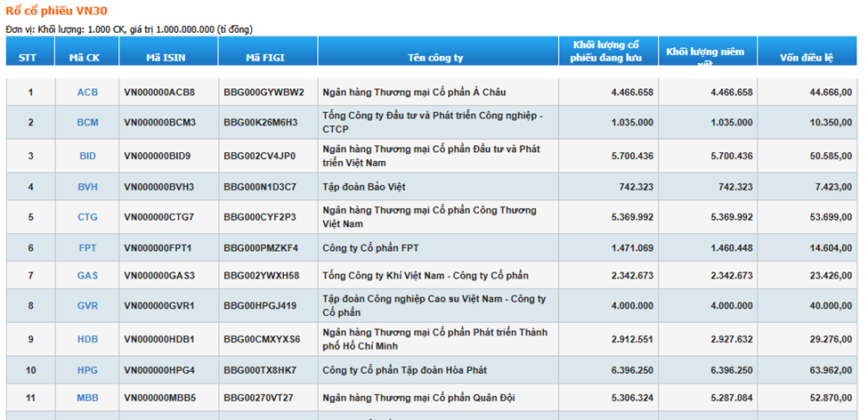Select FIGI code BBG000N1D3C7

pyautogui.click(x=260, y=187)
